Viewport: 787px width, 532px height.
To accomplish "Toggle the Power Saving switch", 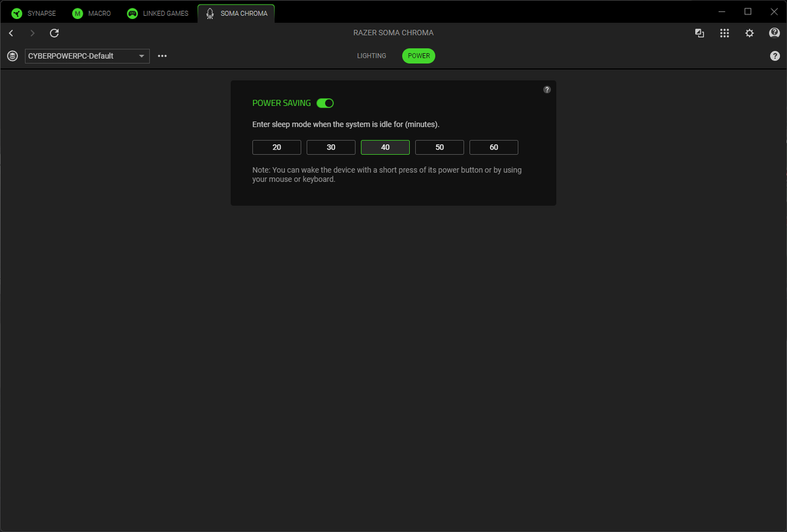I will pyautogui.click(x=325, y=103).
